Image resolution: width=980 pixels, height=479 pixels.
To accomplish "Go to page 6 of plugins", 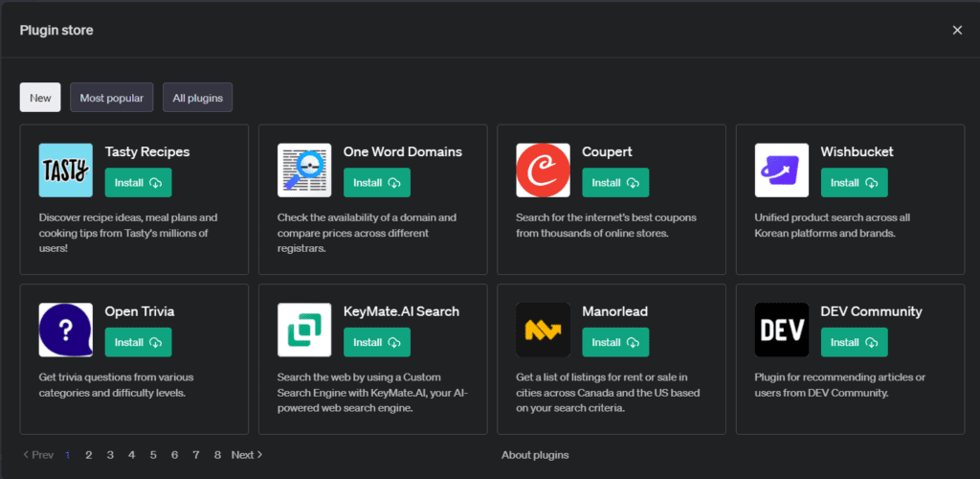I will click(174, 455).
